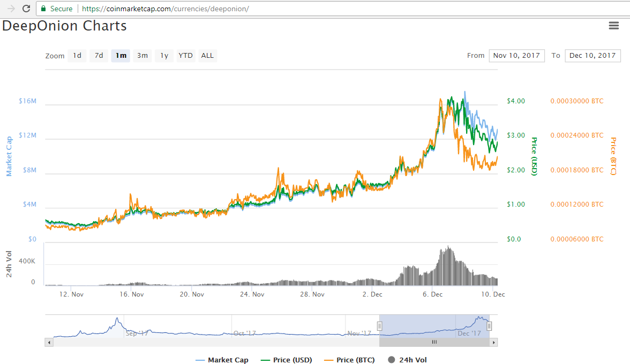Click the '6. Dec' x-axis label
The image size is (630, 364).
coord(432,294)
